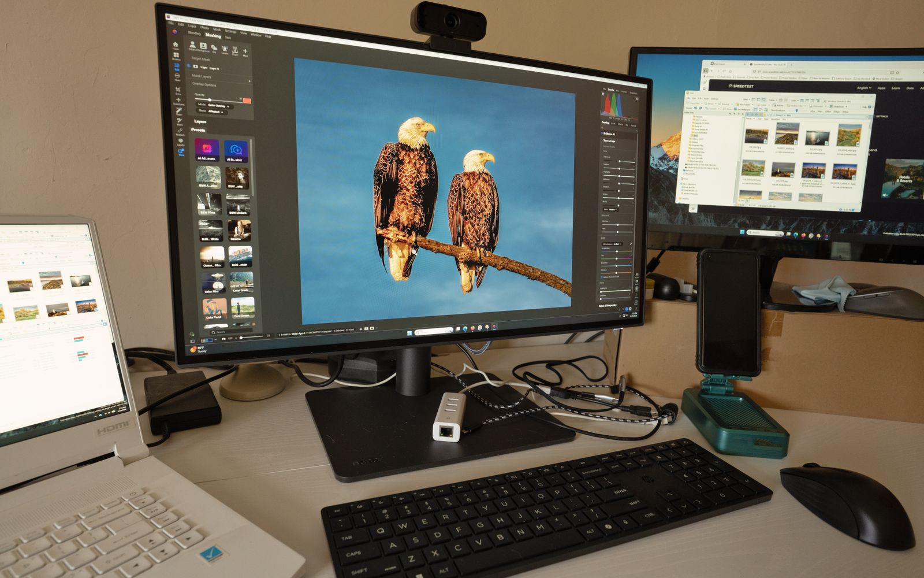
Task: Open the Cool Ocean preset thumbnail
Action: coord(242,307)
